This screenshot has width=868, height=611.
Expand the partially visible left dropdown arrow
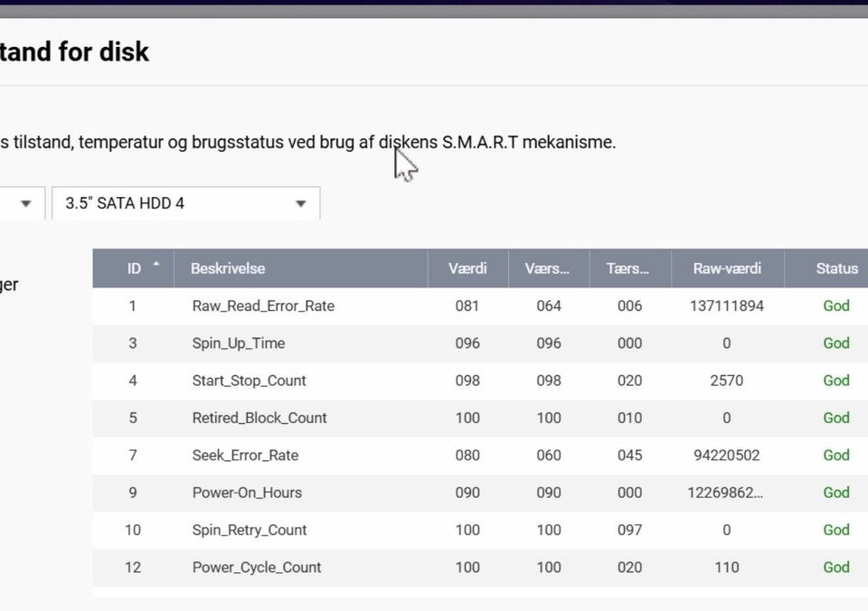pyautogui.click(x=25, y=203)
